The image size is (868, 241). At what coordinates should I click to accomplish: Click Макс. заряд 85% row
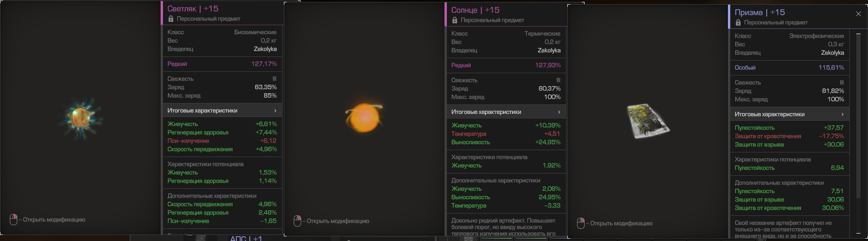222,96
